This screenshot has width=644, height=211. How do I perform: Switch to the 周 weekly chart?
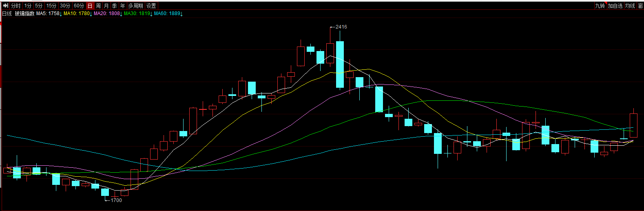click(x=98, y=6)
